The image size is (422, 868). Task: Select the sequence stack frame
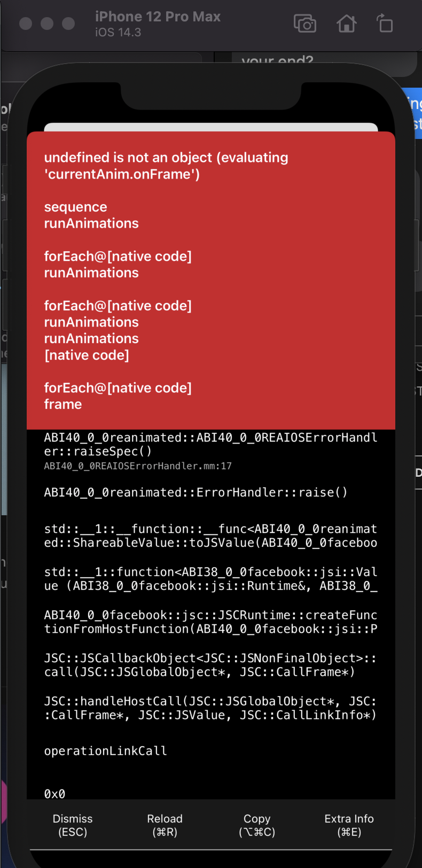click(x=76, y=207)
